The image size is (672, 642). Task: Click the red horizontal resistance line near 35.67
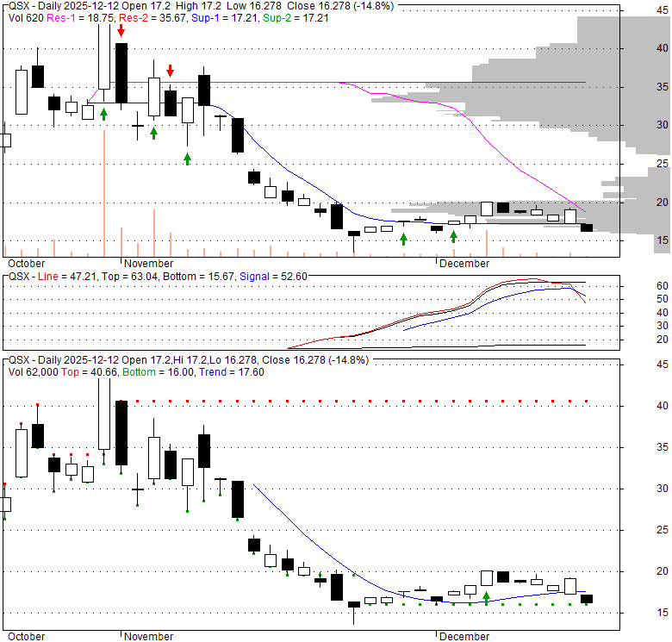coord(463,82)
